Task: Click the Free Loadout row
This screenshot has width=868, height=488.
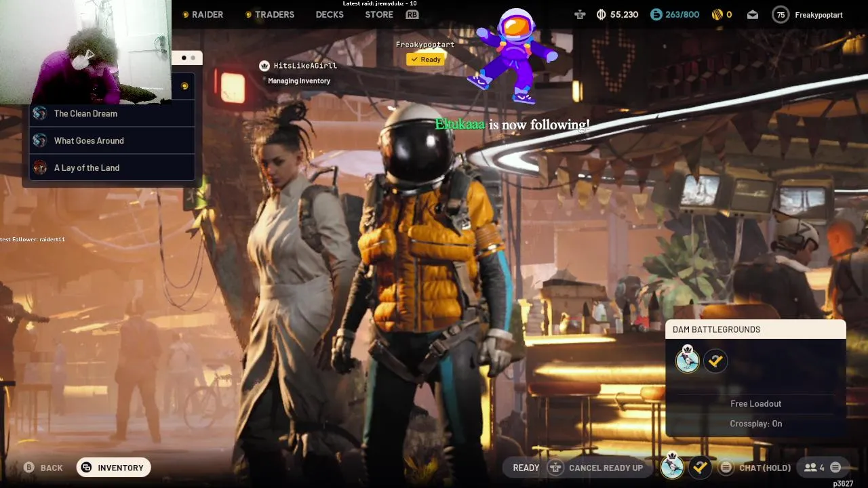Action: click(756, 403)
